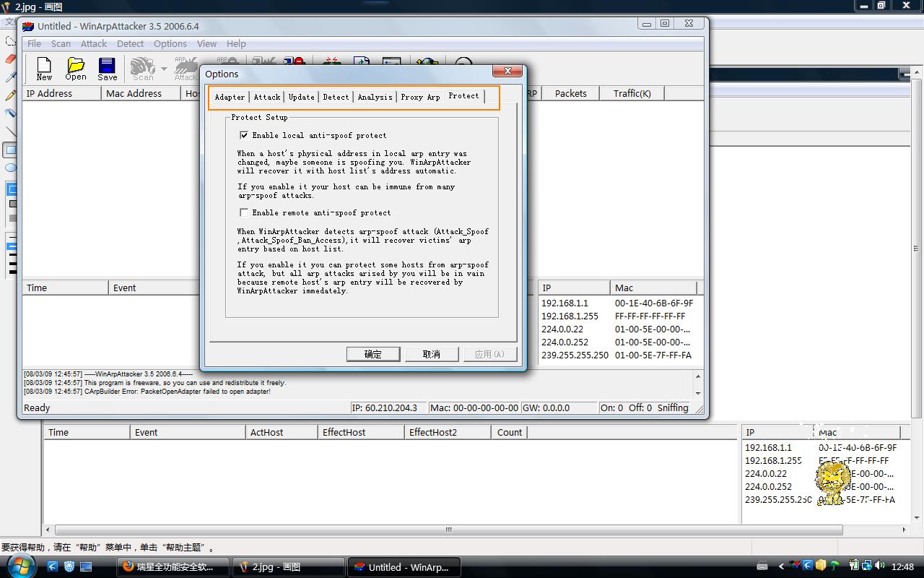Select the Airbrush tool in Paint

tap(10, 113)
